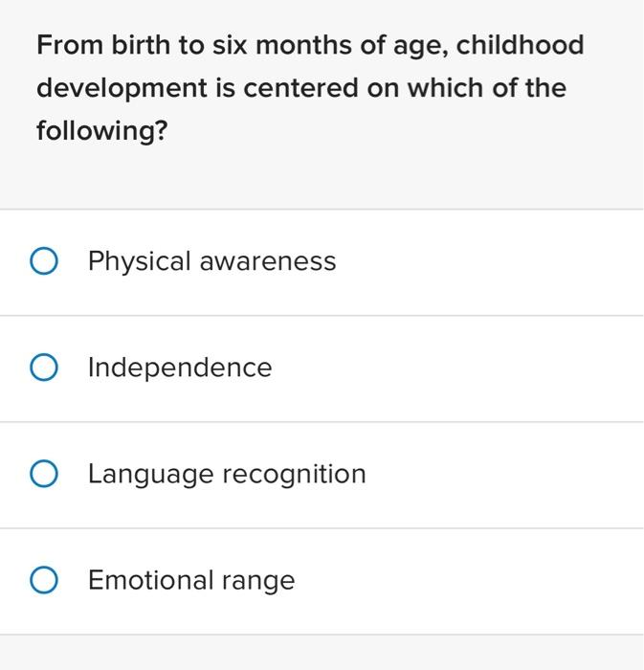The height and width of the screenshot is (670, 644).
Task: Tap the 'Language recognition' answer text
Action: [x=227, y=474]
